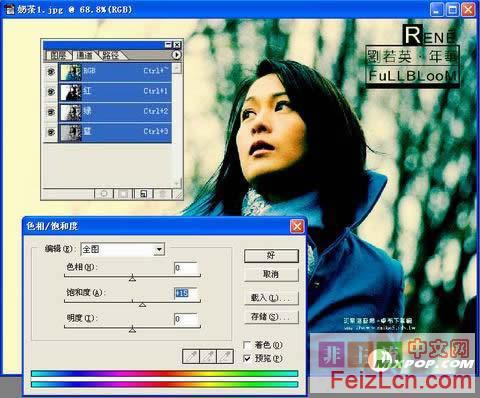
Task: Switch to the 路径 paths tab
Action: [x=110, y=56]
